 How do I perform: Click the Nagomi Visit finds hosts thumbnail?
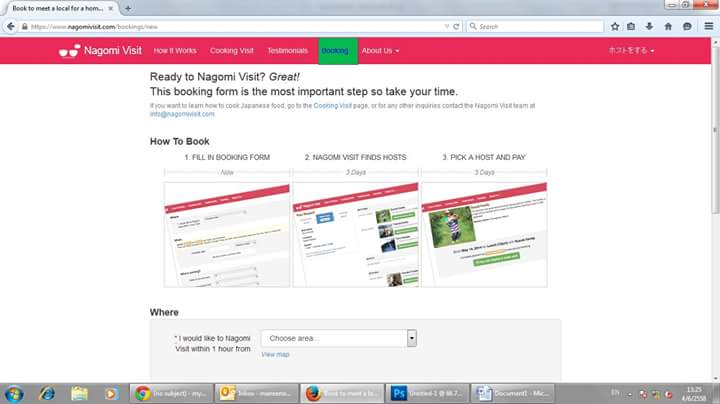(355, 235)
